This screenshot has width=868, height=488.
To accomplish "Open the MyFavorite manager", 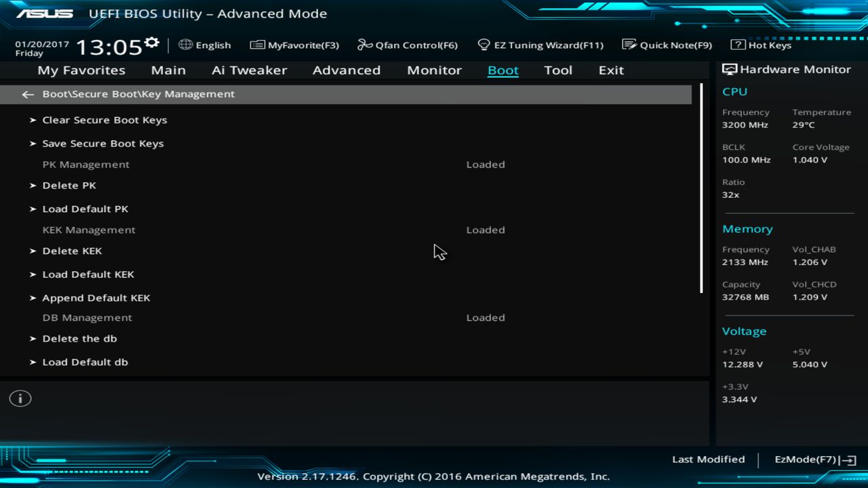I will (294, 45).
